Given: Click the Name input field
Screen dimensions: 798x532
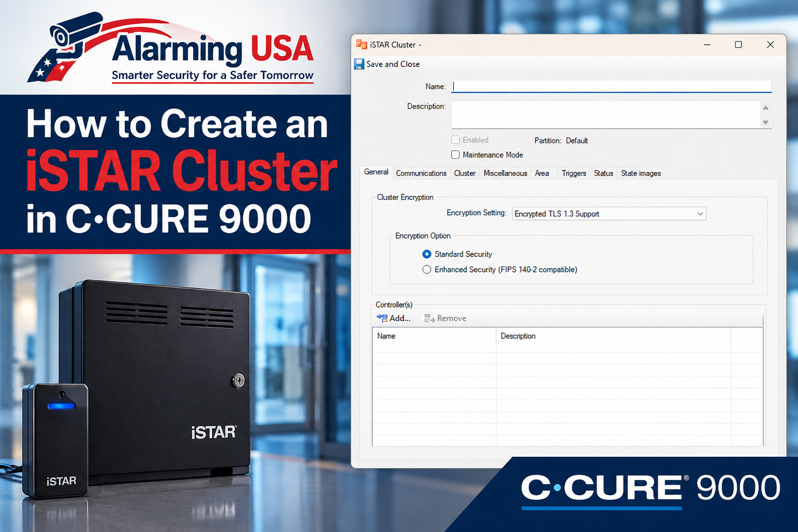Looking at the screenshot, I should click(x=611, y=86).
